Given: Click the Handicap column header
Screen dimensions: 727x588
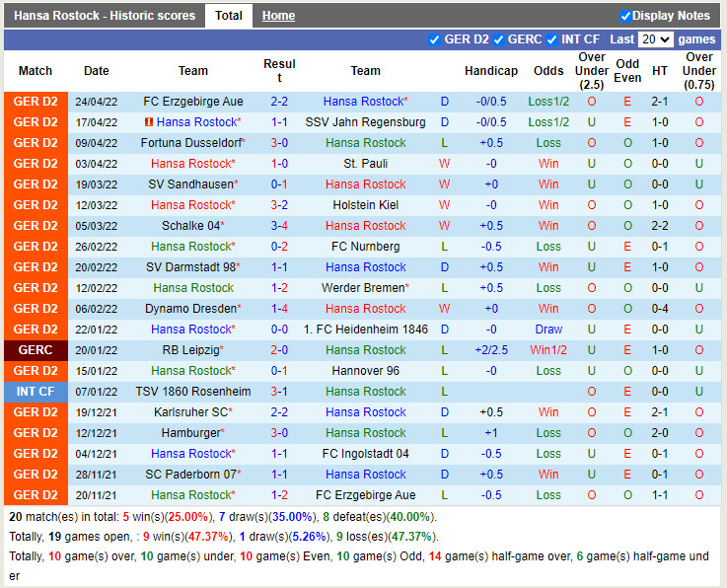Looking at the screenshot, I should pyautogui.click(x=491, y=71).
